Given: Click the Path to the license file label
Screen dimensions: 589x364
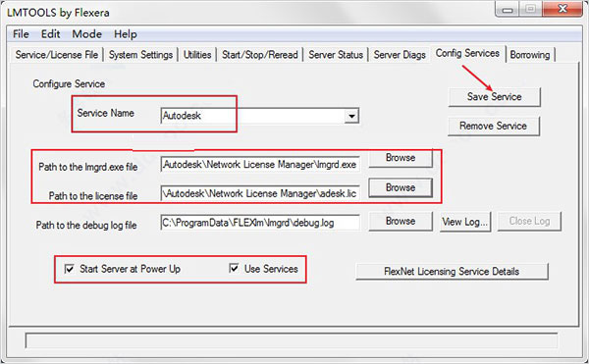Looking at the screenshot, I should tap(93, 196).
